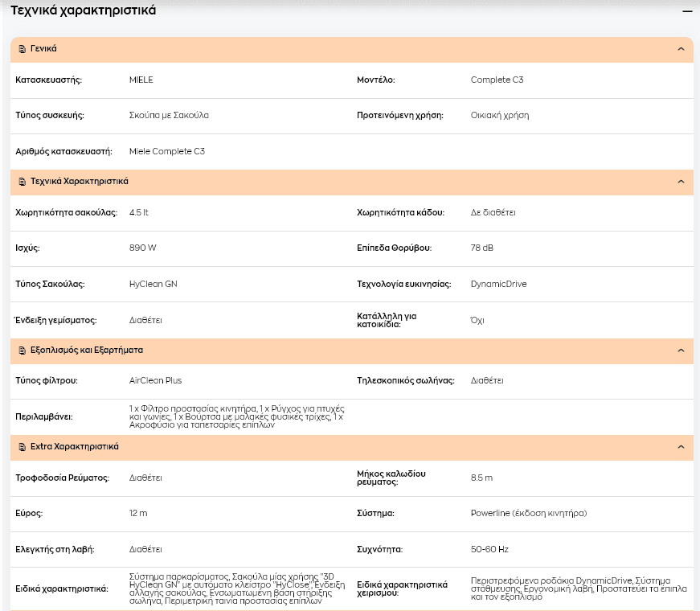Click the Powerline (έκδοση κινητήρα) value
Screen dimensions: 700x611
[529, 513]
